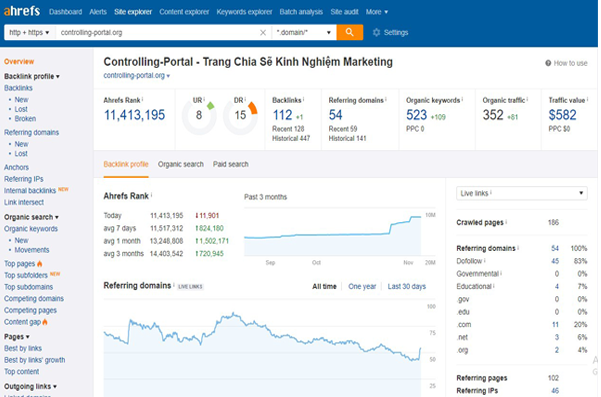Open the http + https protocol dropdown
The height and width of the screenshot is (397, 601).
coord(29,33)
